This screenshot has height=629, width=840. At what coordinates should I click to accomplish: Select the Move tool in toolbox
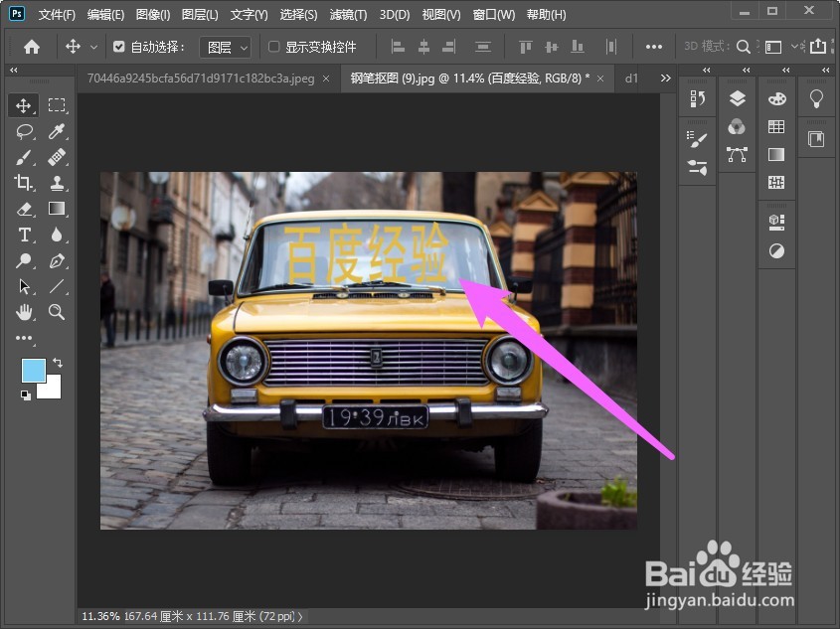23,105
